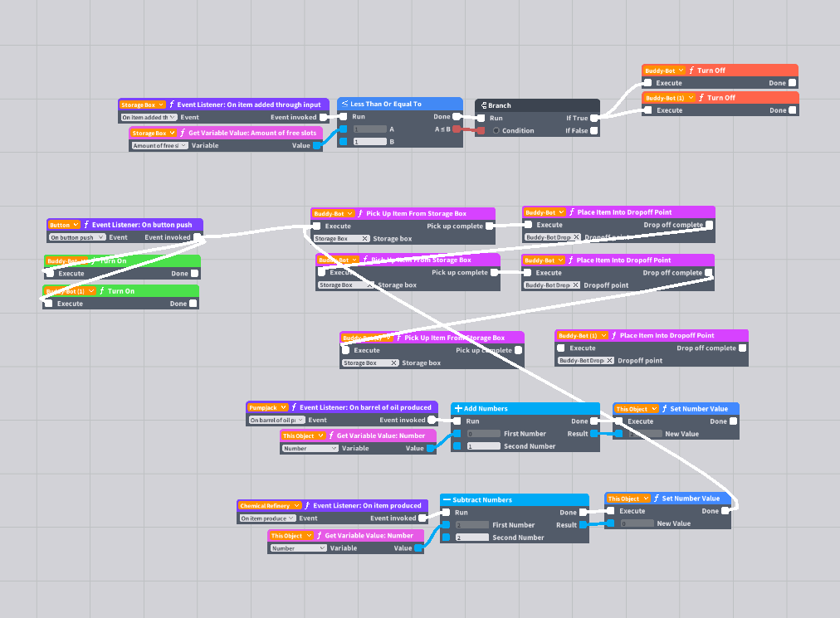Clear Storage Box in bottom Pick Up node
The width and height of the screenshot is (840, 618).
coord(393,363)
